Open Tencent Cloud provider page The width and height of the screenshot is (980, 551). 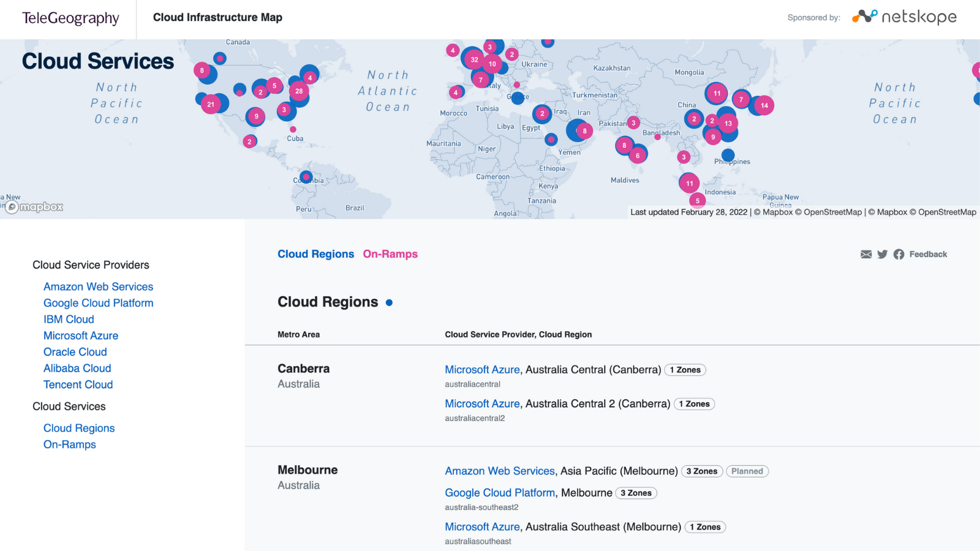pyautogui.click(x=78, y=384)
